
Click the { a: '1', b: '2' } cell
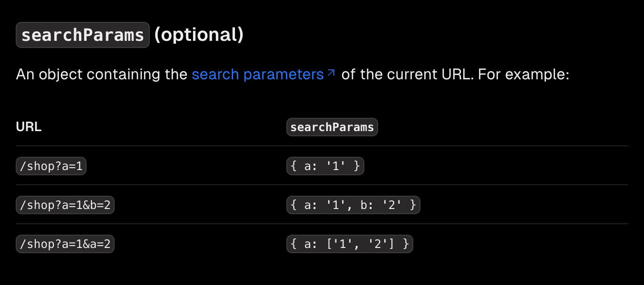353,205
